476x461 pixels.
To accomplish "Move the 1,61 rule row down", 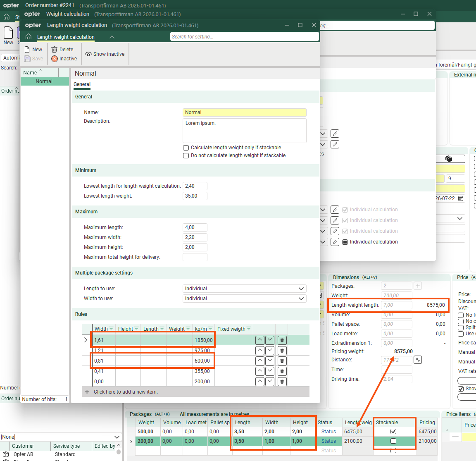I will [270, 340].
